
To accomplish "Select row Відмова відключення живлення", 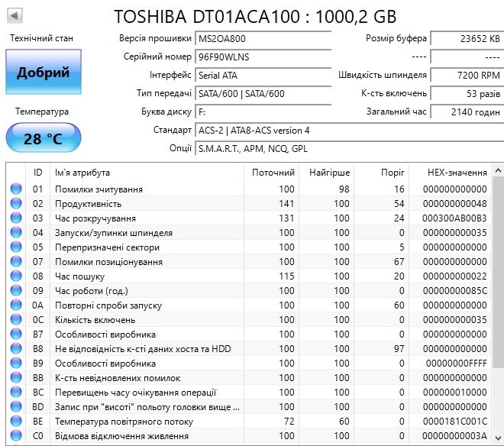I will [248, 435].
